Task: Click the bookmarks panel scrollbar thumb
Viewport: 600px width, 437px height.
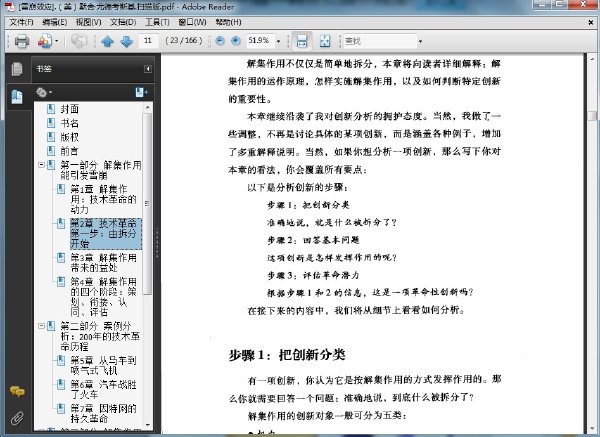Action: pyautogui.click(x=148, y=204)
